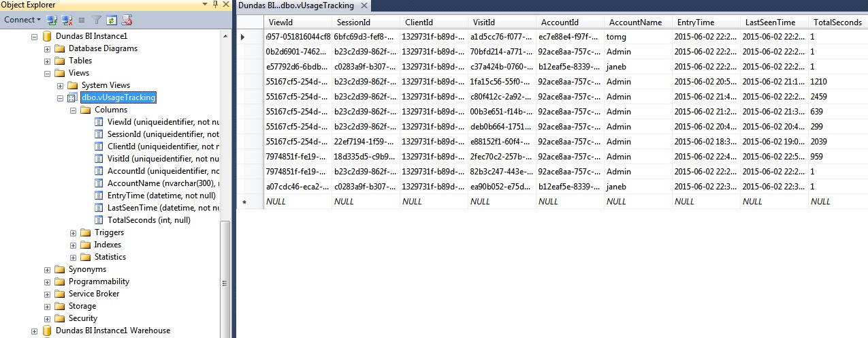Expand the System Views folder
Image resolution: width=868 pixels, height=338 pixels.
[x=60, y=85]
